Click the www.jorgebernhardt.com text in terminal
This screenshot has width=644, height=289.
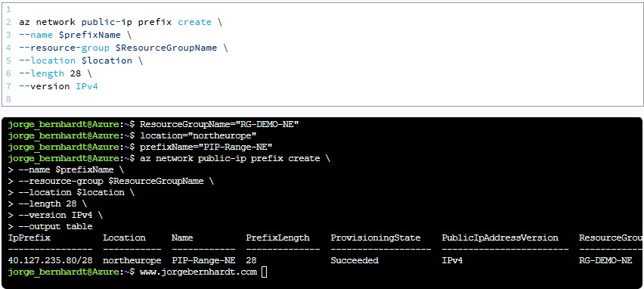coord(198,272)
